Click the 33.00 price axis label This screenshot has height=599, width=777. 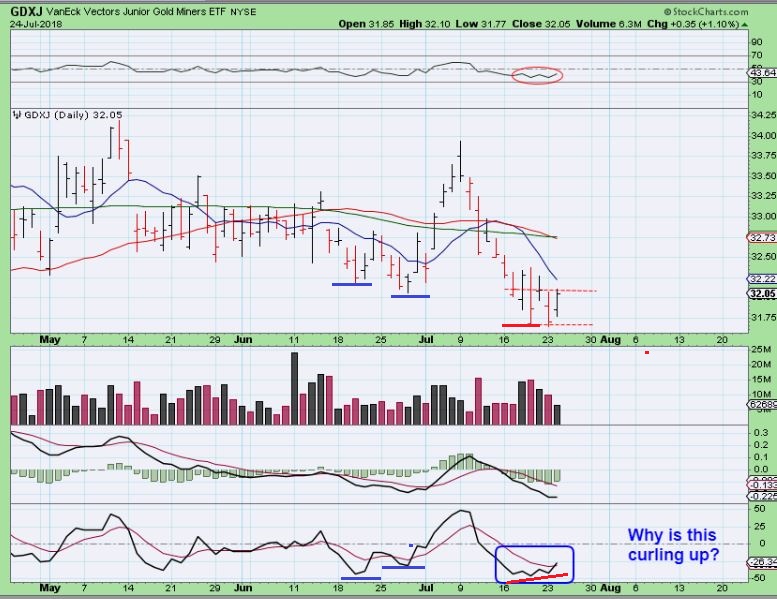pos(764,216)
